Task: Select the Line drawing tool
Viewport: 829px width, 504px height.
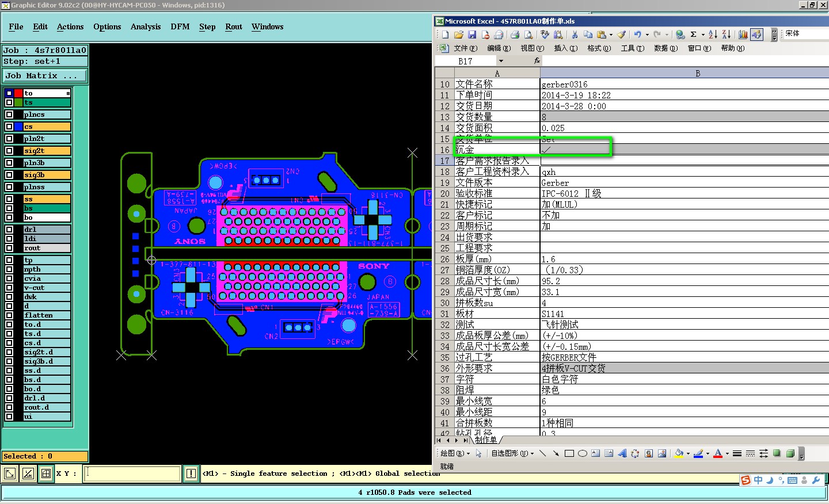Action: coord(542,453)
